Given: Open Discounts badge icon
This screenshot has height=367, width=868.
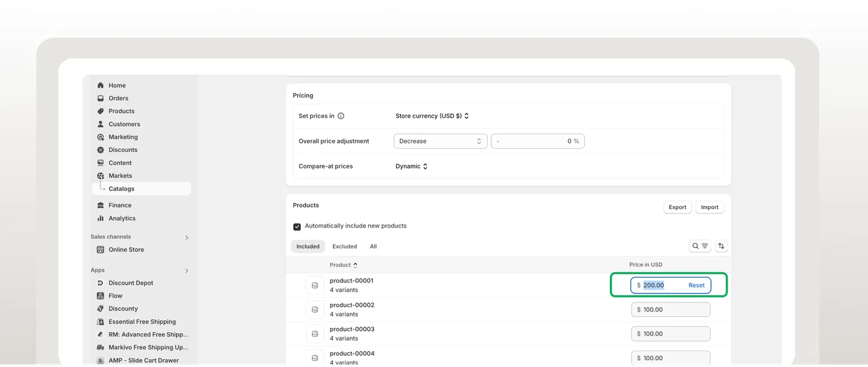Looking at the screenshot, I should [x=101, y=150].
